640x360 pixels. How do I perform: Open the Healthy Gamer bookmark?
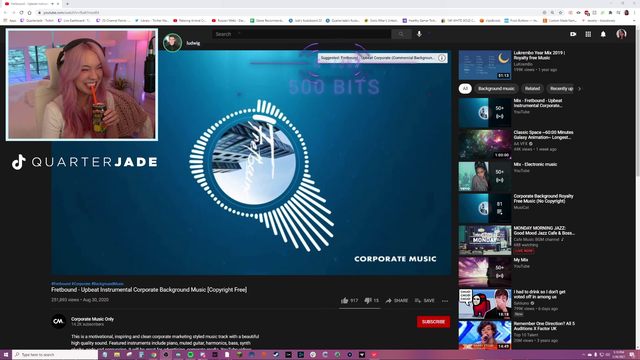click(x=420, y=20)
